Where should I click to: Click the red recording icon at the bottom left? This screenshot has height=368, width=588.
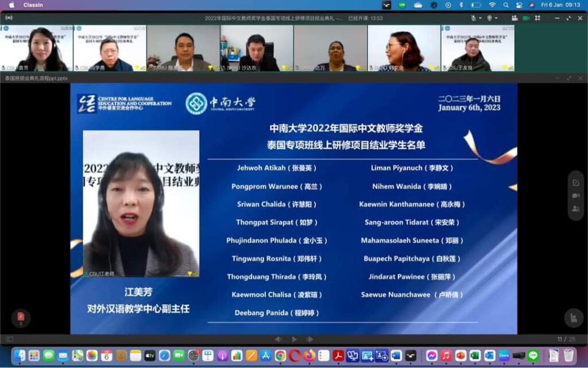[x=21, y=317]
